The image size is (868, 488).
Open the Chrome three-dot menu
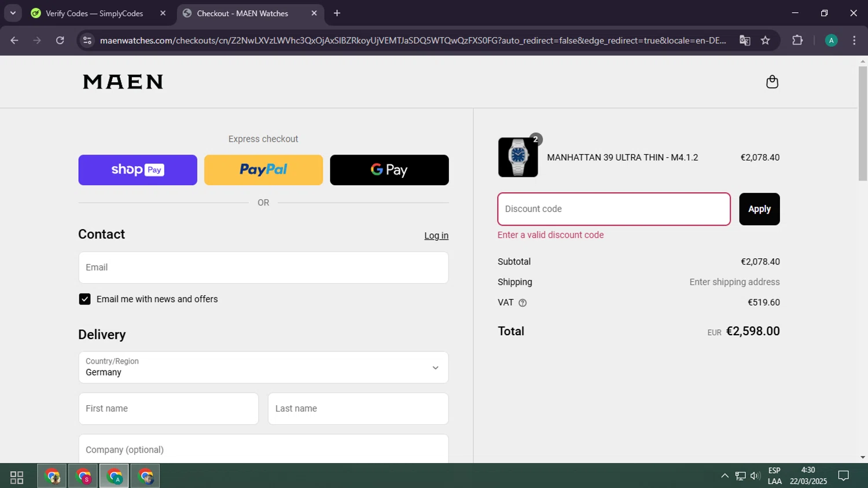click(x=854, y=41)
